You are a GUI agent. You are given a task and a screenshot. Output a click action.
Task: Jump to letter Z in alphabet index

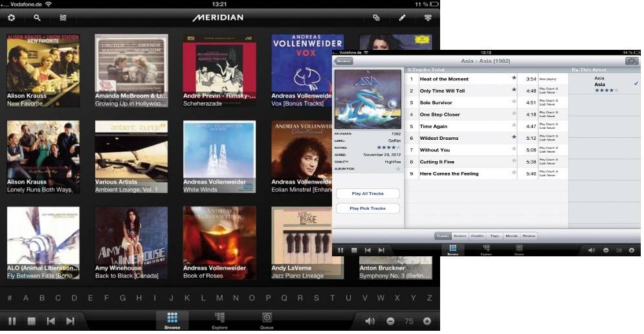[430, 298]
